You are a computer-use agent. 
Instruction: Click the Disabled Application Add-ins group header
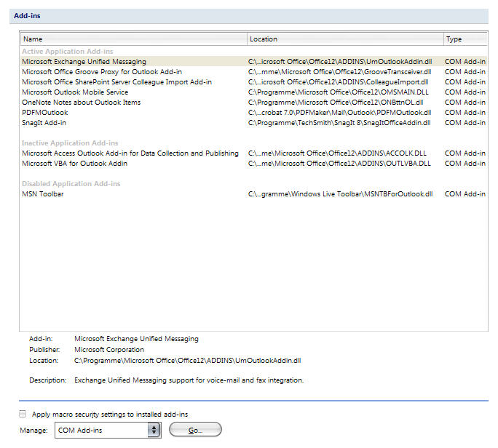71,184
